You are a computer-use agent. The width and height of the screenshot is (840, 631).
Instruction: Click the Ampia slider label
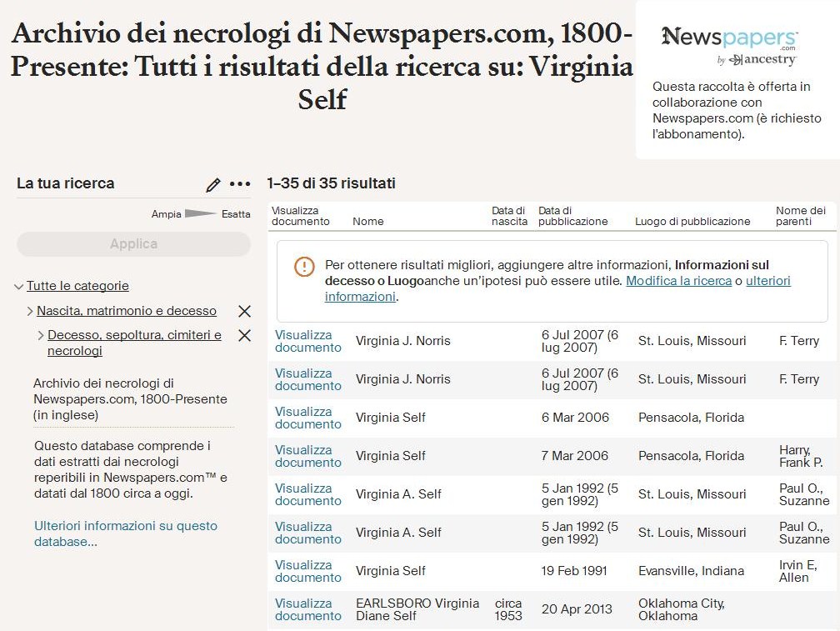(166, 214)
